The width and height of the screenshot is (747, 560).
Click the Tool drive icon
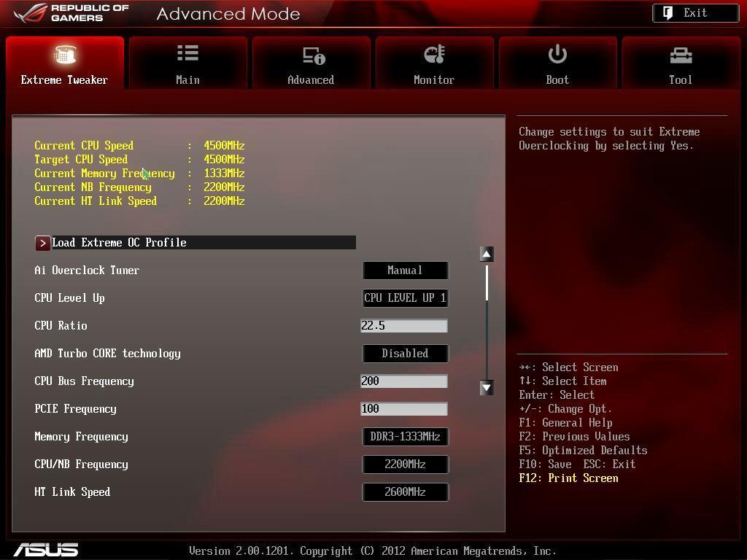click(681, 55)
